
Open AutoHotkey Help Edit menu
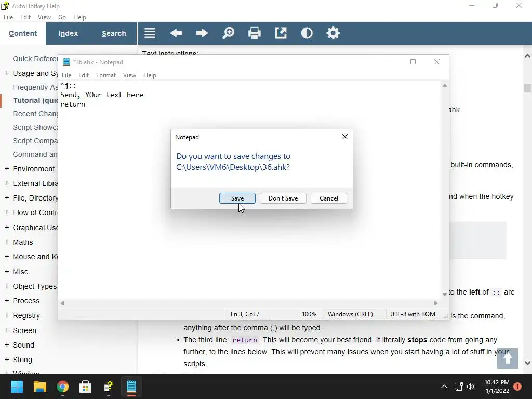click(x=25, y=17)
